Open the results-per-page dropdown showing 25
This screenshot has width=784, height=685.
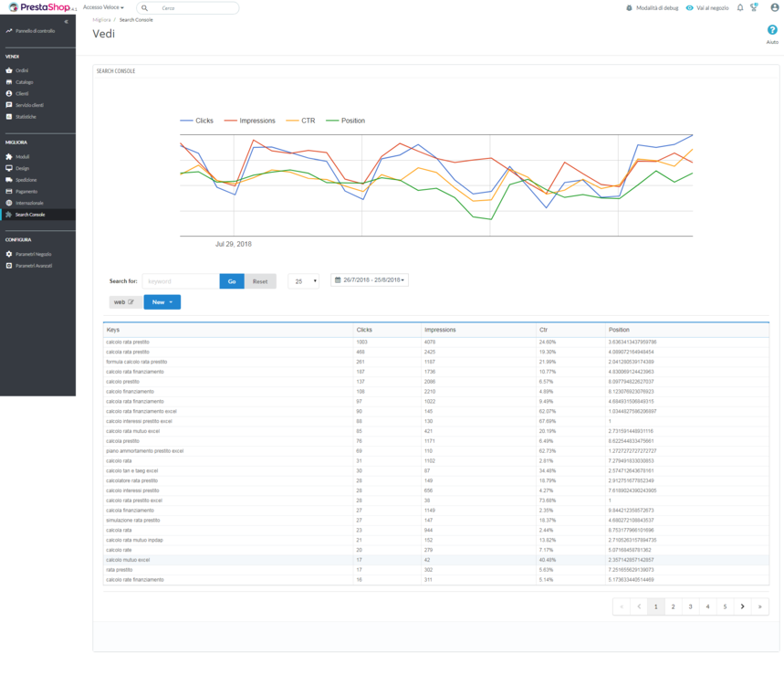pos(304,280)
